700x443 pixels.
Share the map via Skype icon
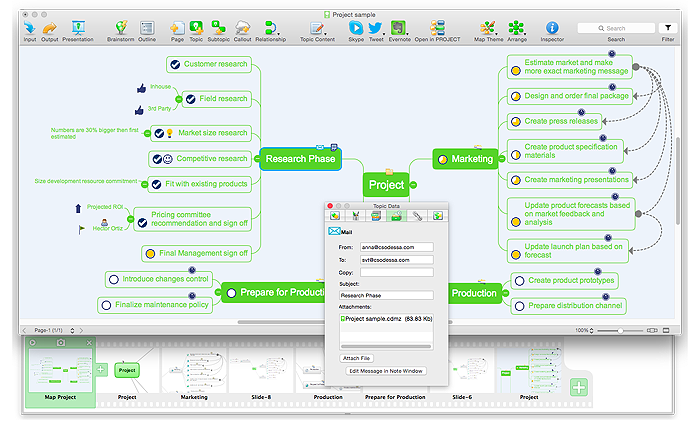[356, 28]
